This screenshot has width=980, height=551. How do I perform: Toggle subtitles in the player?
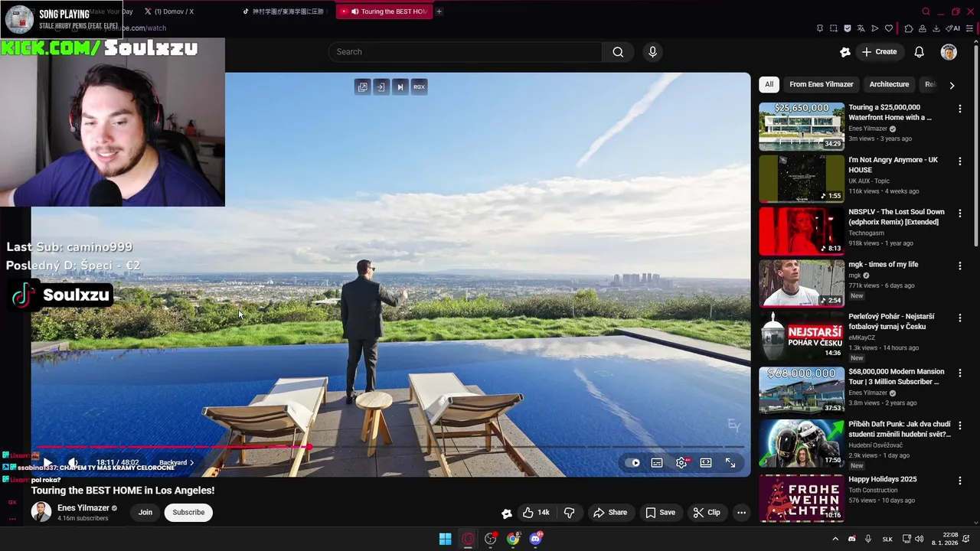pos(657,463)
